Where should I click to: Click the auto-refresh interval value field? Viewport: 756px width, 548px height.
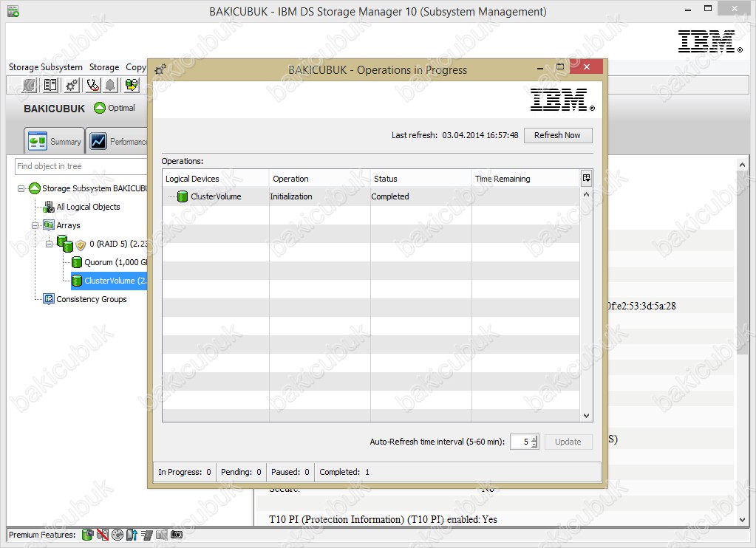pyautogui.click(x=520, y=442)
